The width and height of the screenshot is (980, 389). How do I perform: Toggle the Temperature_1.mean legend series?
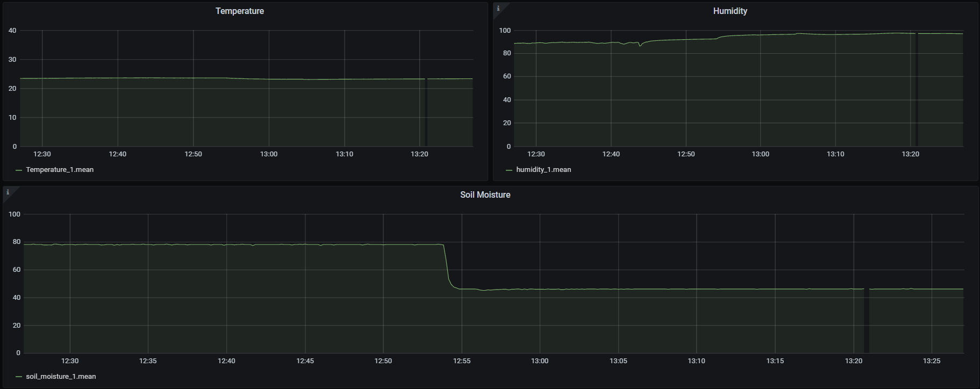point(60,170)
